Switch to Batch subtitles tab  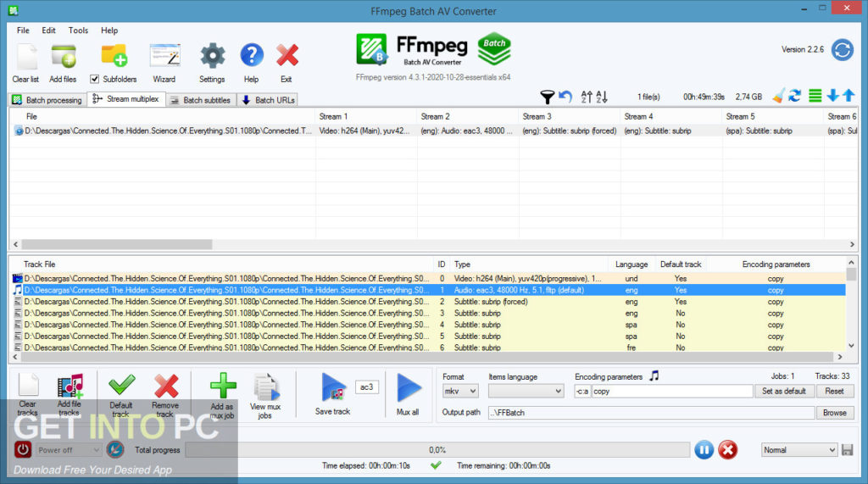tap(200, 100)
